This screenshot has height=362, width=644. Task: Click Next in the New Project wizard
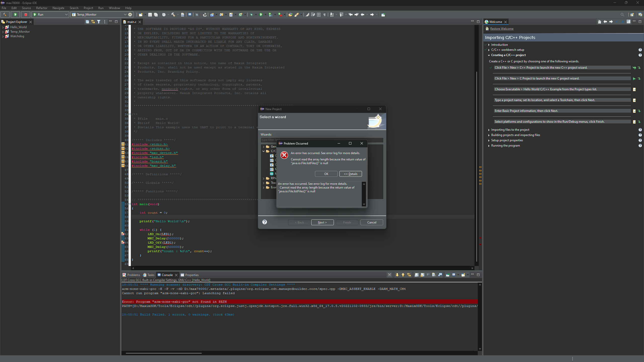point(322,222)
